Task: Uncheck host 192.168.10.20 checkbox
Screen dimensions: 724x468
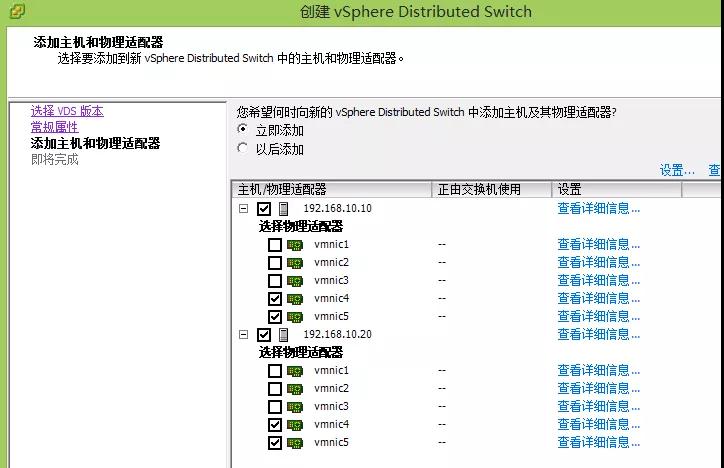Action: pyautogui.click(x=264, y=335)
